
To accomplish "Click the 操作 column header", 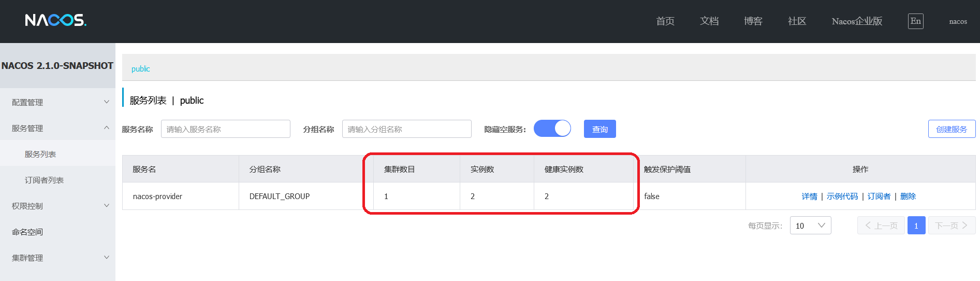I will pos(860,169).
